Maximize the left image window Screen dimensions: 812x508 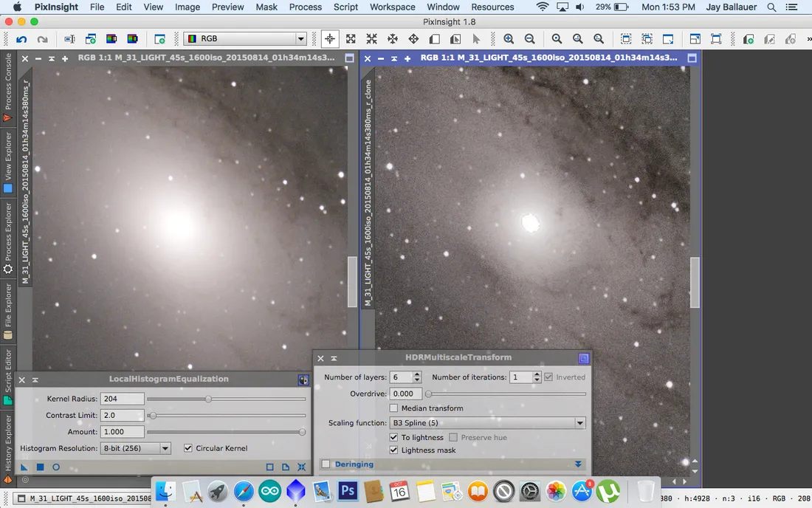(x=350, y=58)
